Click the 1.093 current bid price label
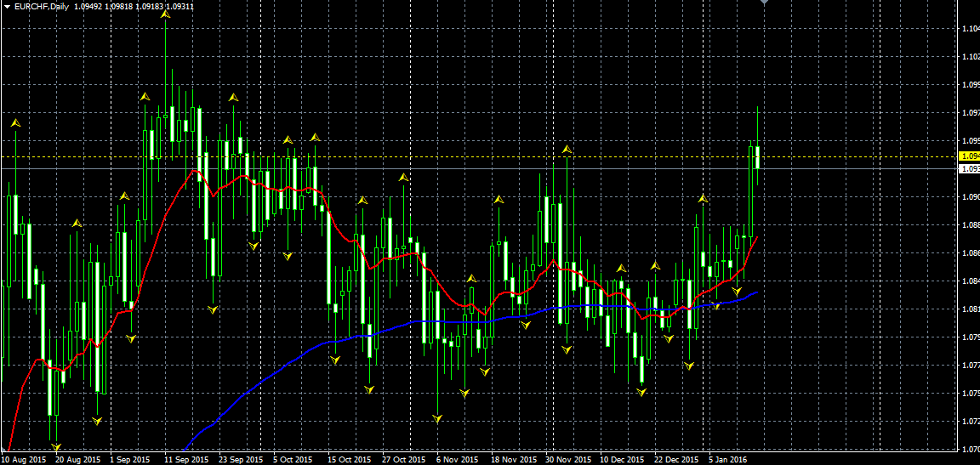The height and width of the screenshot is (465, 980). click(x=969, y=168)
